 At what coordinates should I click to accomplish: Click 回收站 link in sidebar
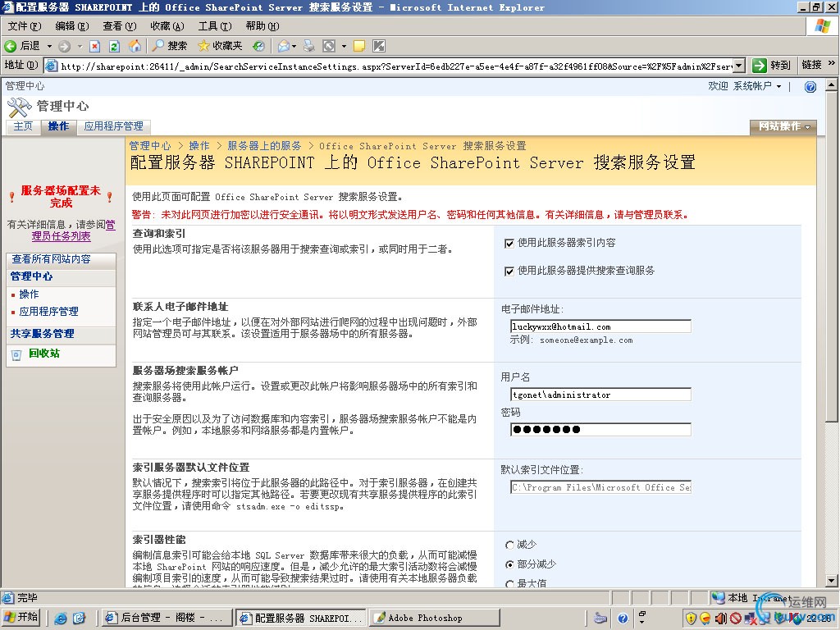tap(44, 354)
